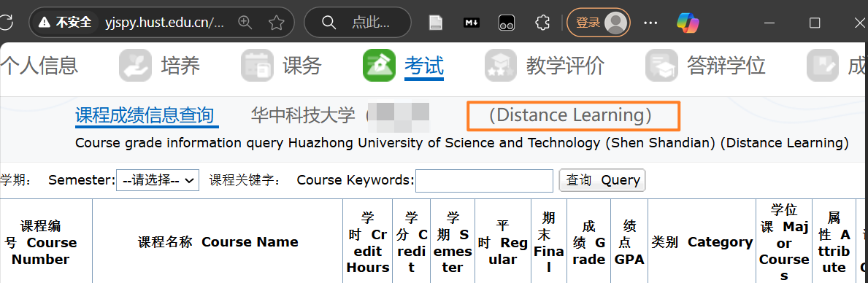Open the Extensions puzzle icon
Image resolution: width=868 pixels, height=283 pixels.
[542, 23]
